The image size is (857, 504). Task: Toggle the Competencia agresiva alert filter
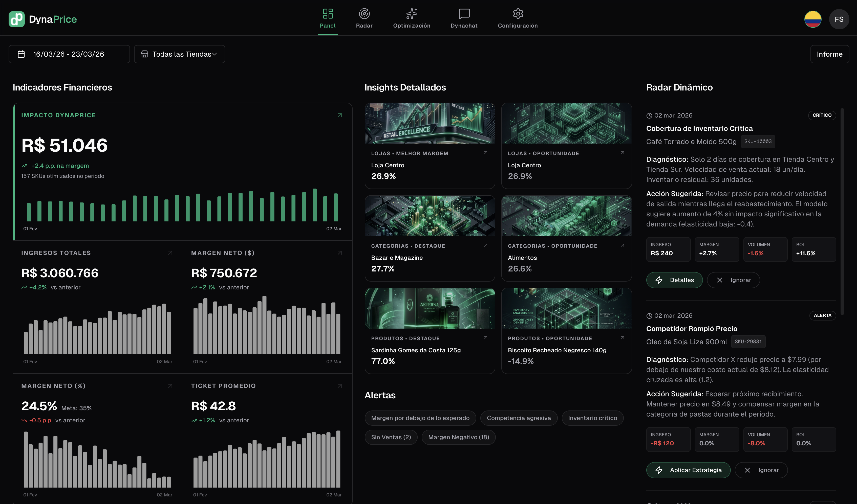point(519,418)
